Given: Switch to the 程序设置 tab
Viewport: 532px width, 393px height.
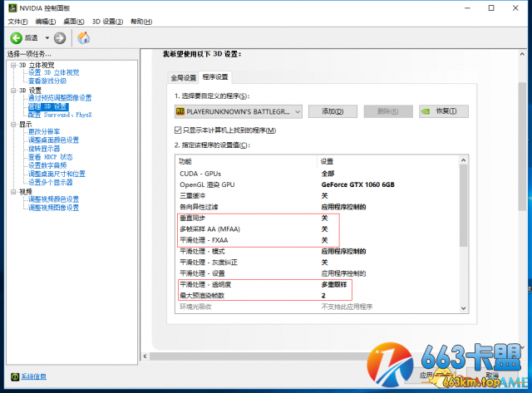Looking at the screenshot, I should click(x=215, y=77).
